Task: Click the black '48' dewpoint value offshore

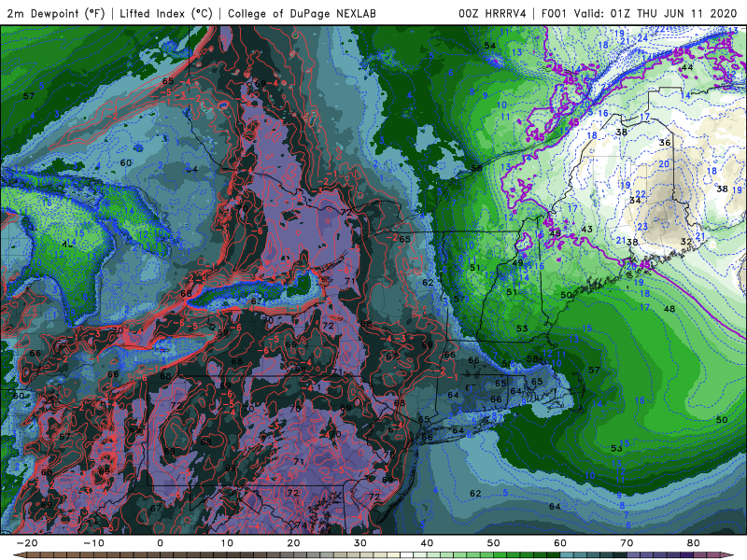Action: pyautogui.click(x=669, y=309)
